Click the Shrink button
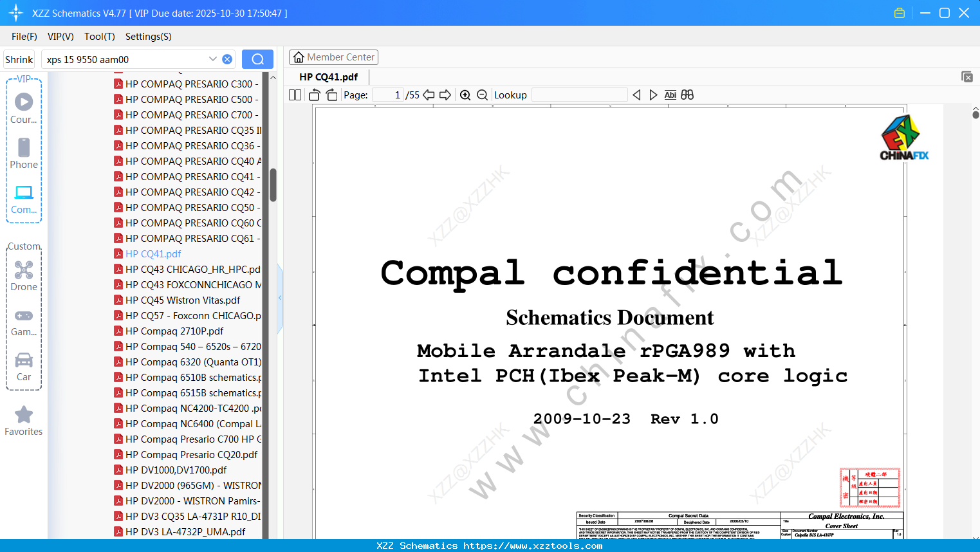980x552 pixels. (x=19, y=59)
